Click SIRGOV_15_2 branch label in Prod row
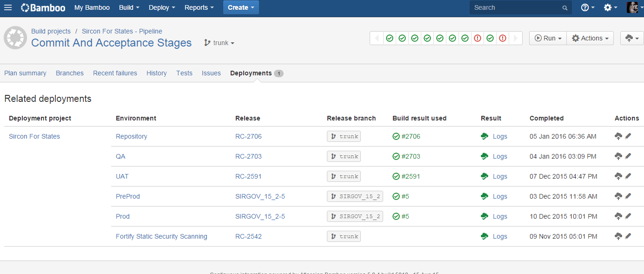The width and height of the screenshot is (644, 274). coord(355,216)
